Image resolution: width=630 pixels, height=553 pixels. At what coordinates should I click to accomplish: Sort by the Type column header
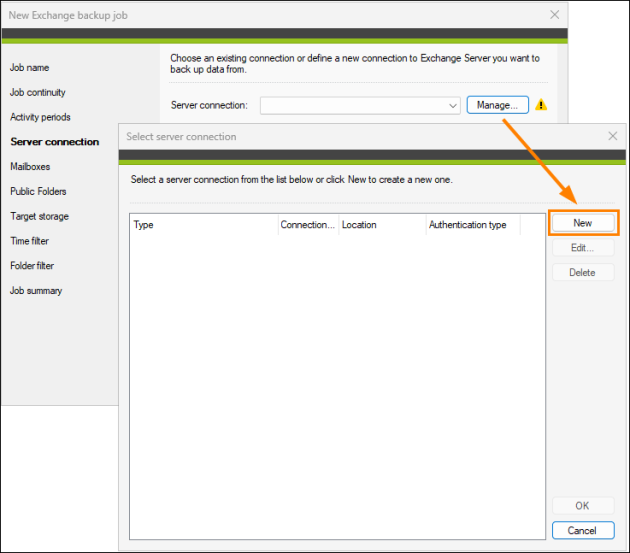[x=204, y=225]
